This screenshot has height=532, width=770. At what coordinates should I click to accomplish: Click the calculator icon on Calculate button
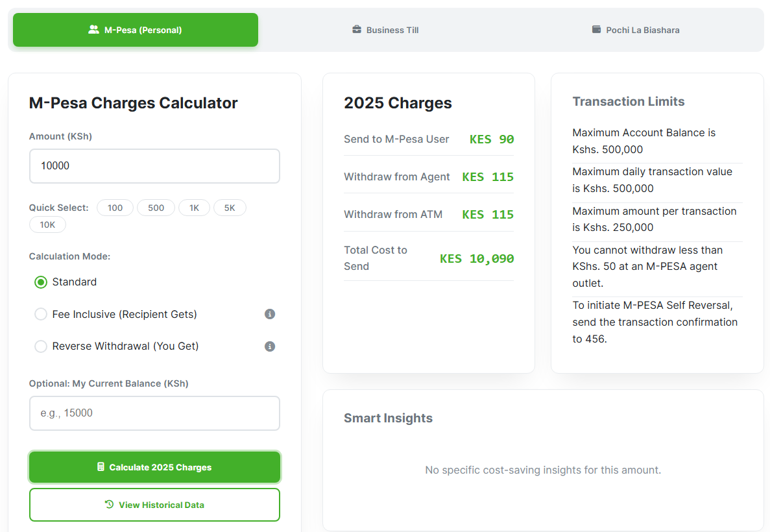point(101,466)
